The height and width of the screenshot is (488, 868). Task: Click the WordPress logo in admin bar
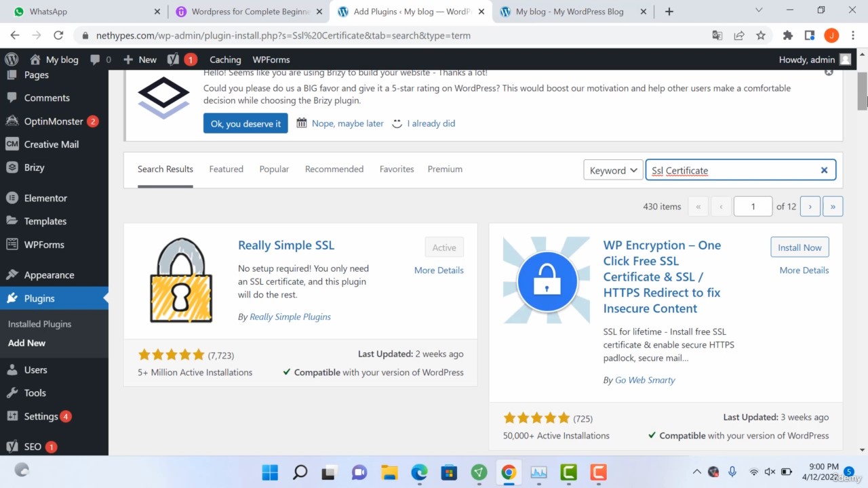point(12,60)
